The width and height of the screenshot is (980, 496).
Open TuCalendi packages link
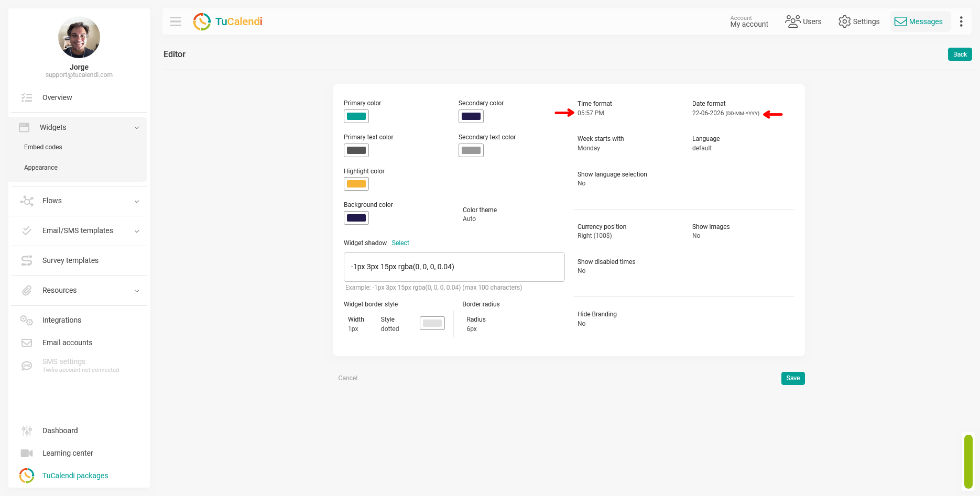click(x=75, y=476)
